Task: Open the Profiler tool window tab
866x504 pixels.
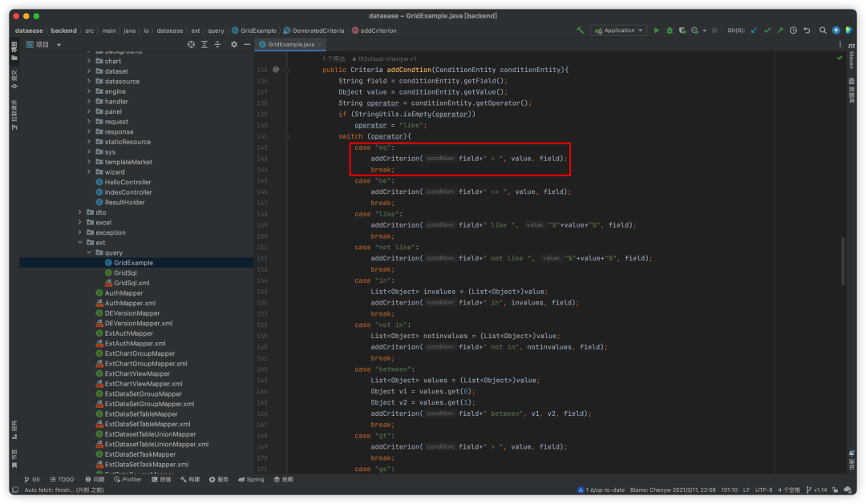Action: pos(127,479)
